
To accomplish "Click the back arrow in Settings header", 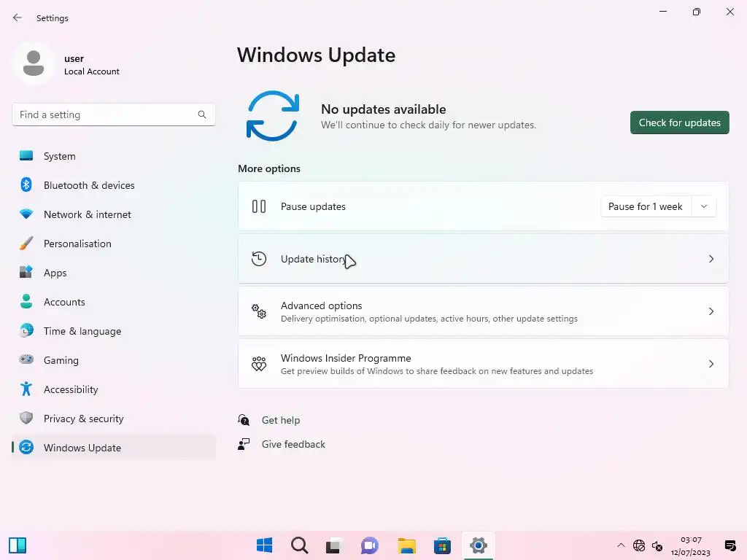I will pos(18,17).
